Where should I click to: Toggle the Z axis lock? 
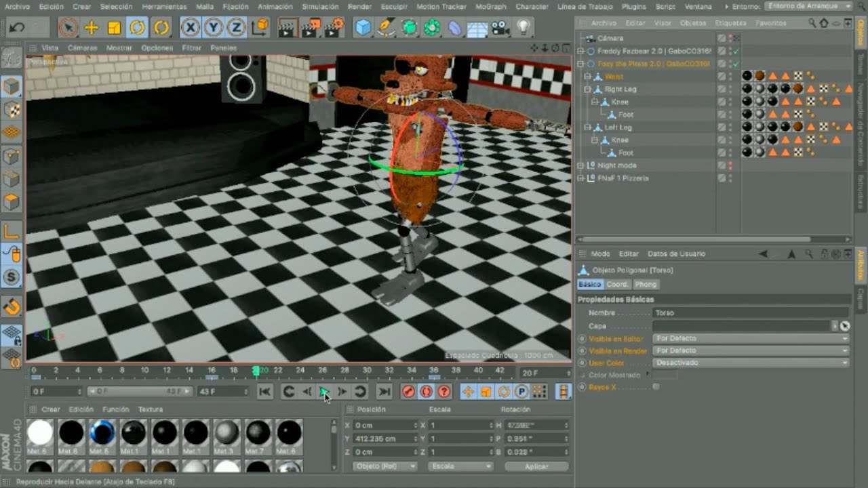click(235, 28)
